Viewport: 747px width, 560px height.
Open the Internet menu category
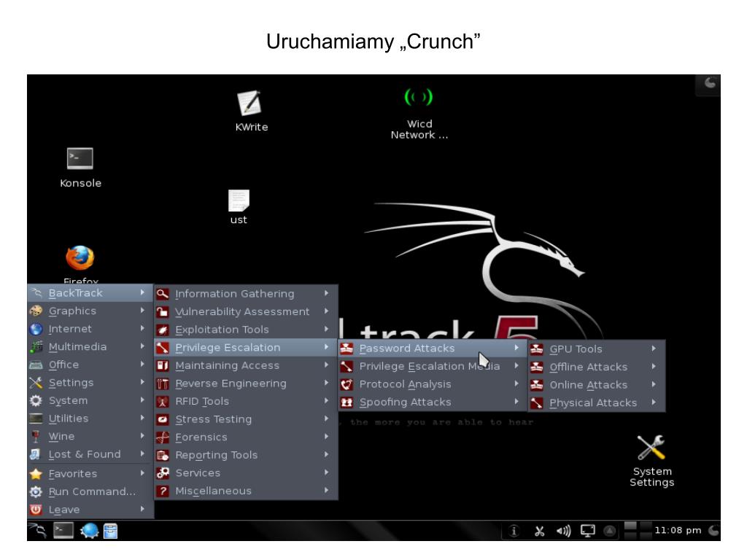click(x=90, y=329)
